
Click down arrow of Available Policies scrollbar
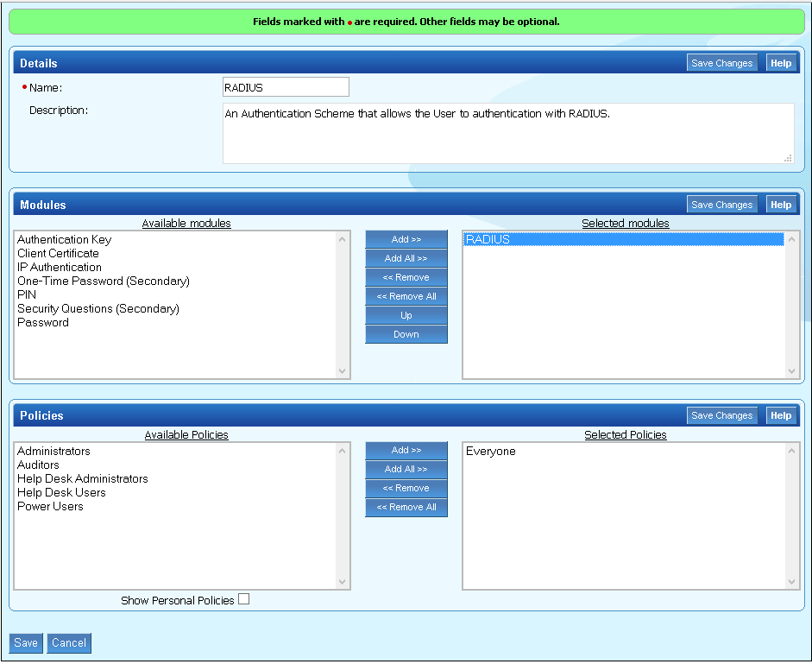(x=343, y=582)
